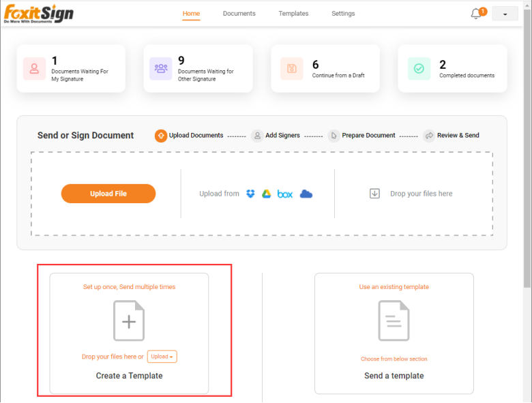Click the green completed checkmark icon
This screenshot has width=532, height=403.
point(419,68)
